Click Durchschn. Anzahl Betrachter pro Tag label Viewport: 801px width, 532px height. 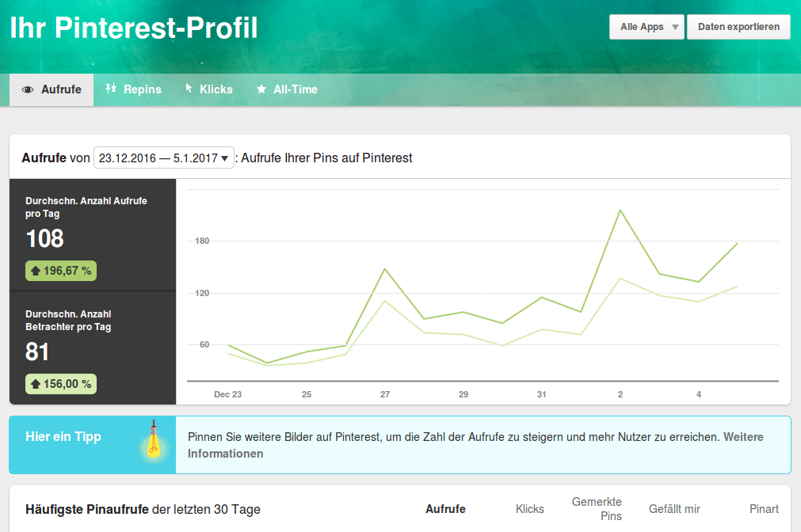point(68,321)
